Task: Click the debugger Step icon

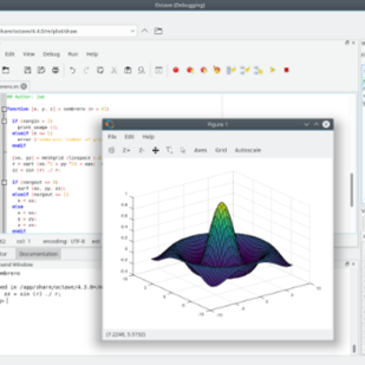Action: pos(231,70)
